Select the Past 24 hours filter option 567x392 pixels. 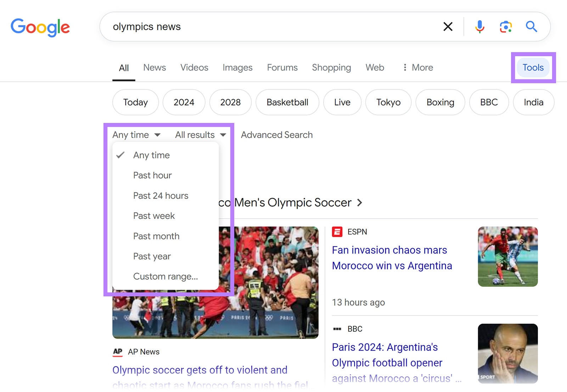click(x=161, y=195)
